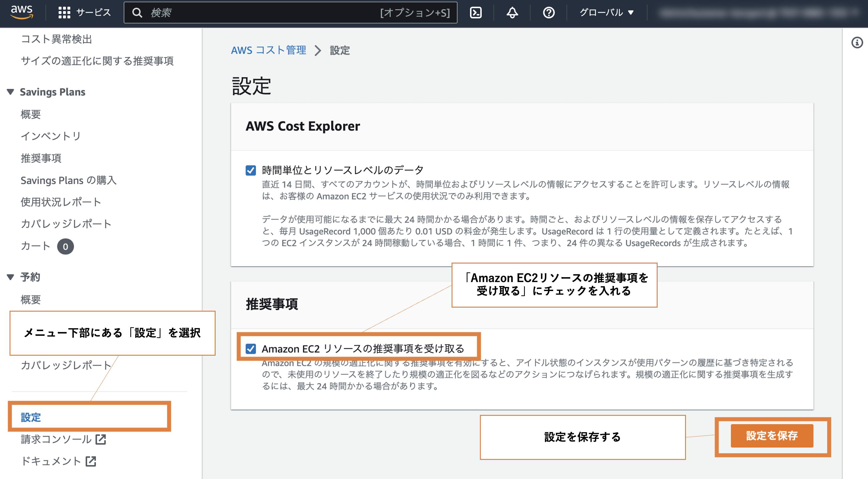Collapse the 予約 sidebar section
The height and width of the screenshot is (479, 868).
tap(10, 277)
